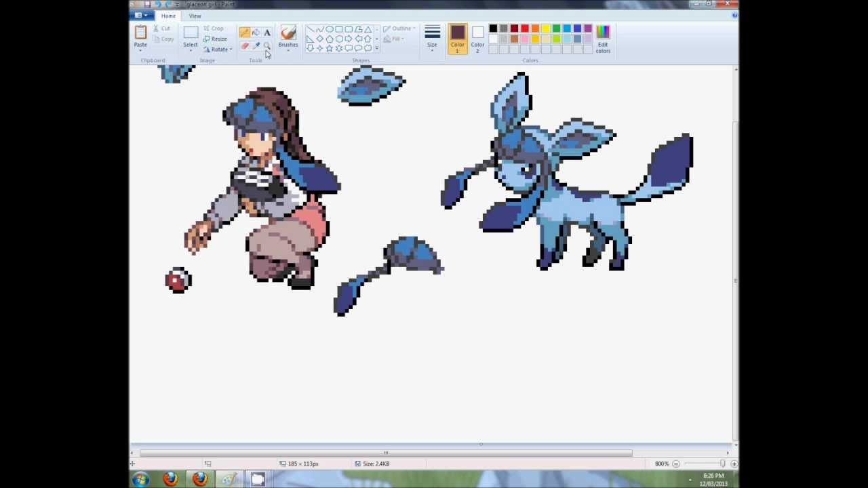The width and height of the screenshot is (868, 488).
Task: Expand the shapes gallery more arrow
Action: click(x=376, y=49)
